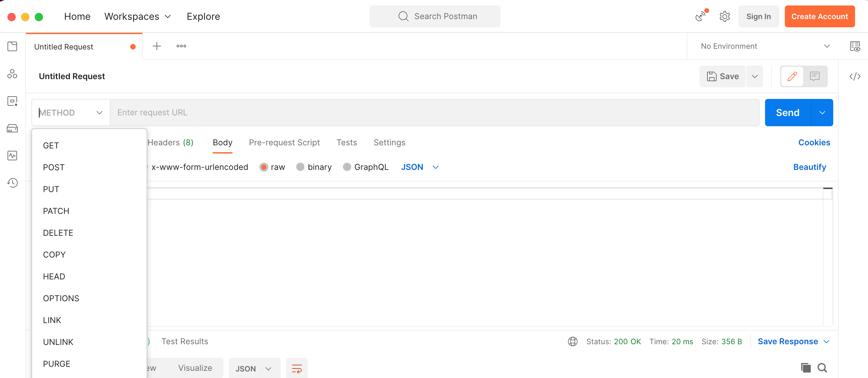The image size is (868, 378).
Task: Toggle the documentation comments pane
Action: [x=815, y=76]
